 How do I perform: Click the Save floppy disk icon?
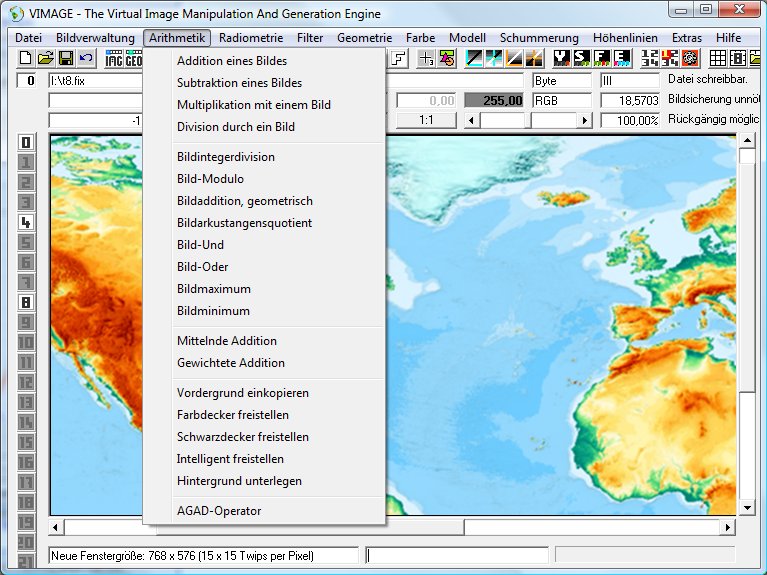(x=65, y=59)
